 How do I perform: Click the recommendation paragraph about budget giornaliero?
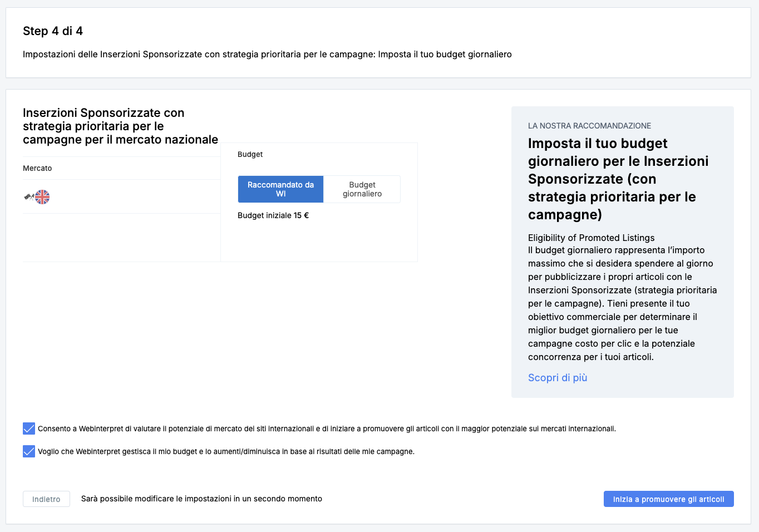[622, 303]
